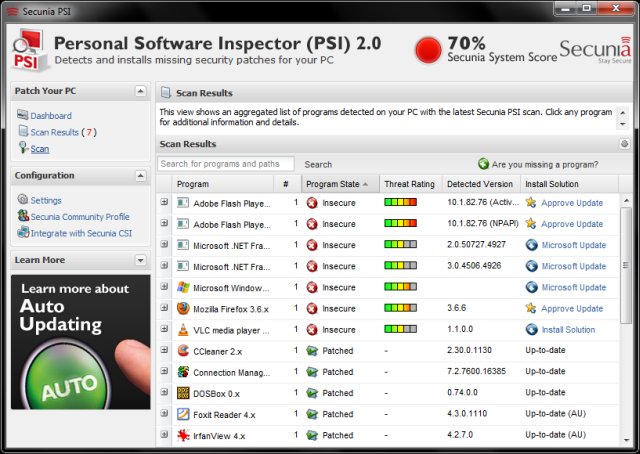
Task: Collapse the Configuration panel
Action: pyautogui.click(x=140, y=176)
